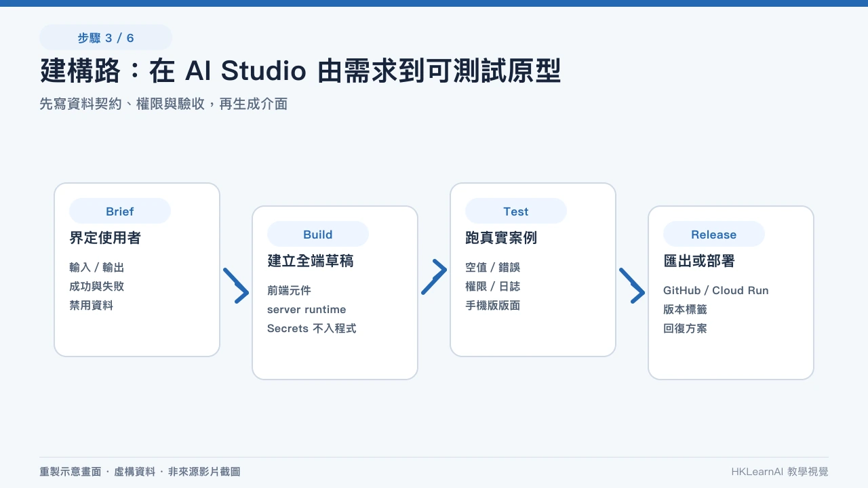868x488 pixels.
Task: Click the heading 界定使用者
Action: tap(105, 238)
